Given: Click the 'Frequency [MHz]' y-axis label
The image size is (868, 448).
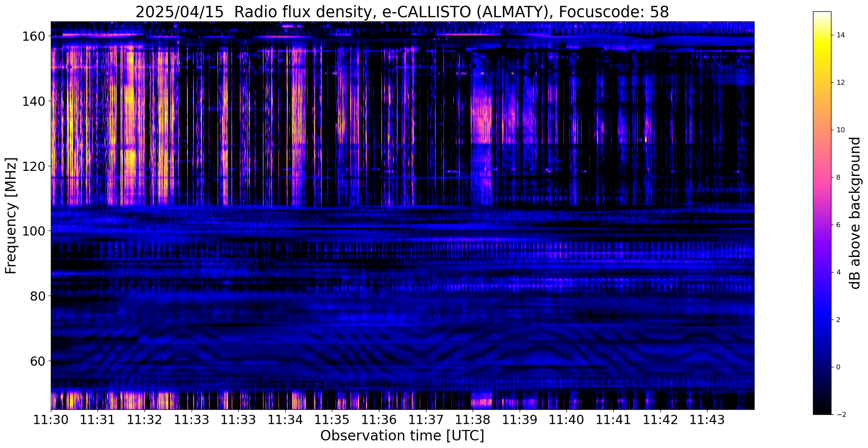Looking at the screenshot, I should point(11,216).
